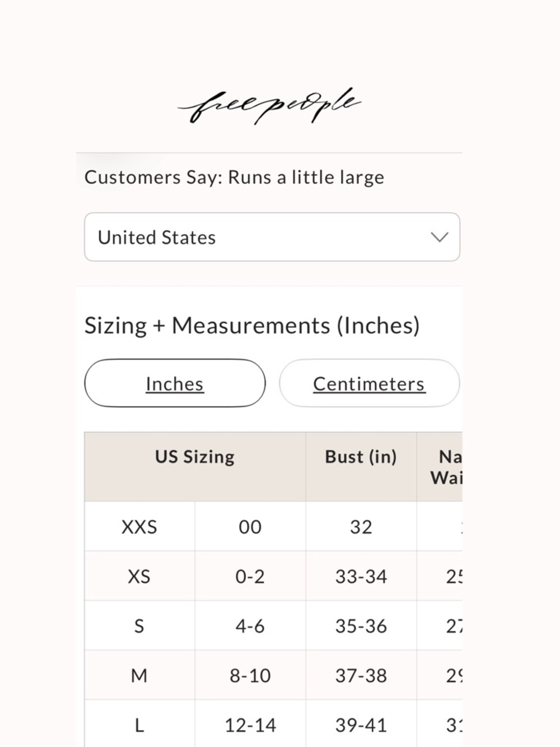The image size is (560, 747).
Task: Click the US Sizing column header
Action: coord(195,457)
